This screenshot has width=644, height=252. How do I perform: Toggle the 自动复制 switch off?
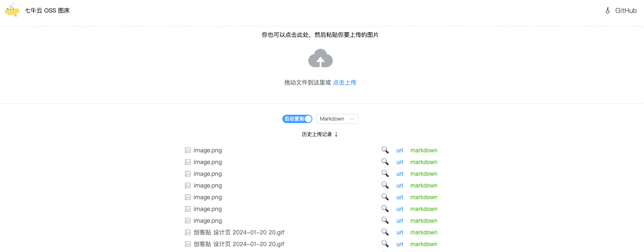(x=297, y=119)
